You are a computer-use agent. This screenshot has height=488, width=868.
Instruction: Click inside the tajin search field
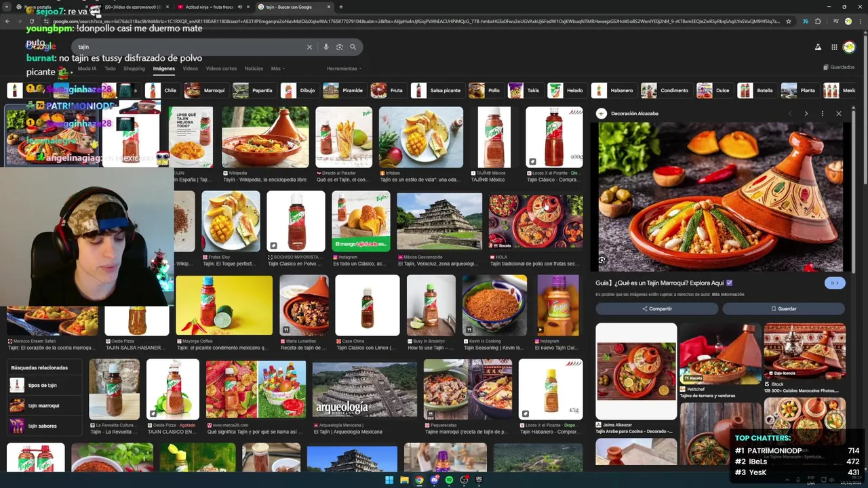tap(190, 47)
